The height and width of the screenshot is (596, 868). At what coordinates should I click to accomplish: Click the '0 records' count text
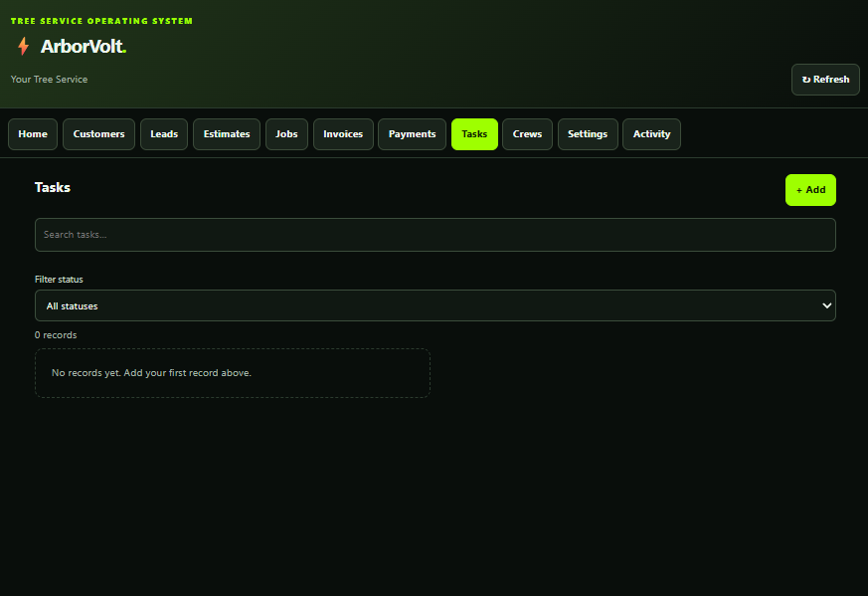[56, 335]
